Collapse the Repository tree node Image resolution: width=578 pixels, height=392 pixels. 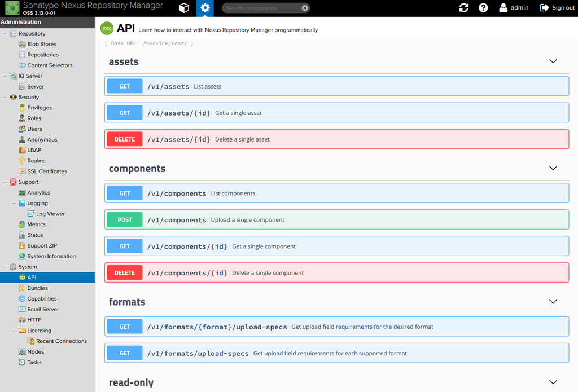pos(5,33)
